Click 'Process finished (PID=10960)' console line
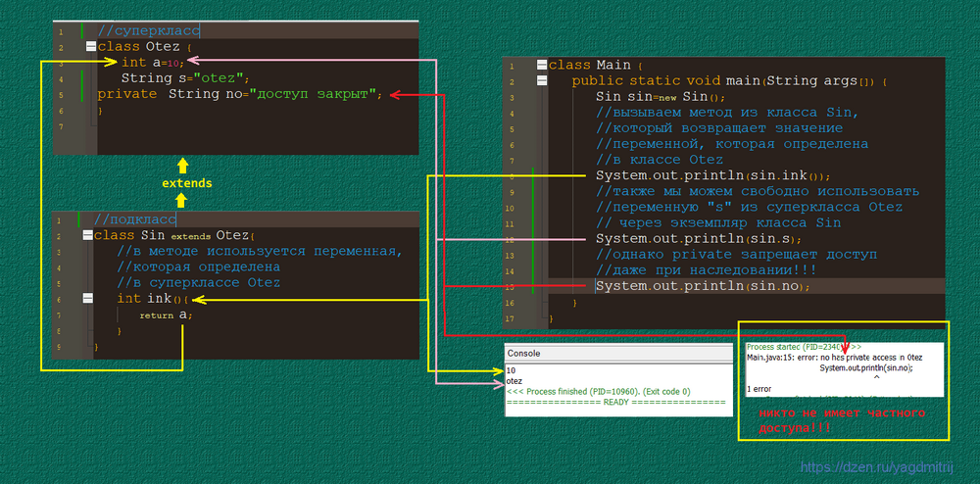Image resolution: width=980 pixels, height=484 pixels. click(x=598, y=392)
